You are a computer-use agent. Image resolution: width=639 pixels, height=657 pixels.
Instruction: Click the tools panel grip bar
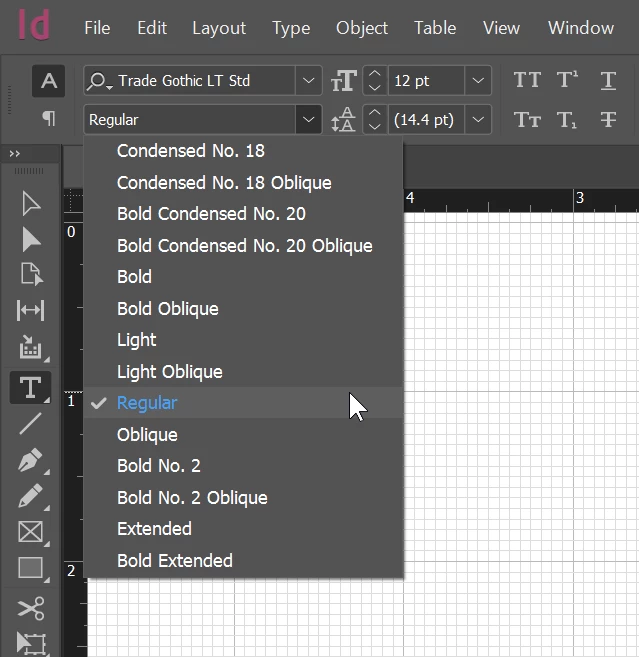[x=29, y=171]
